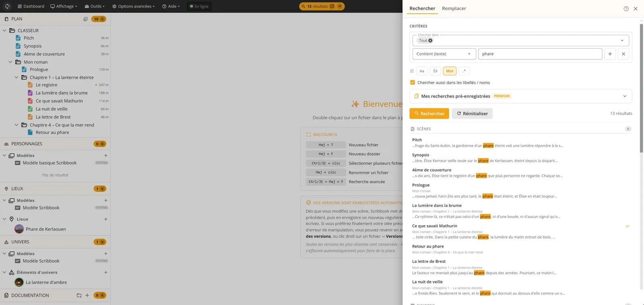Open the 'Phare de Kerlaouen' location
Screen dimensions: 644x305
click(45, 229)
